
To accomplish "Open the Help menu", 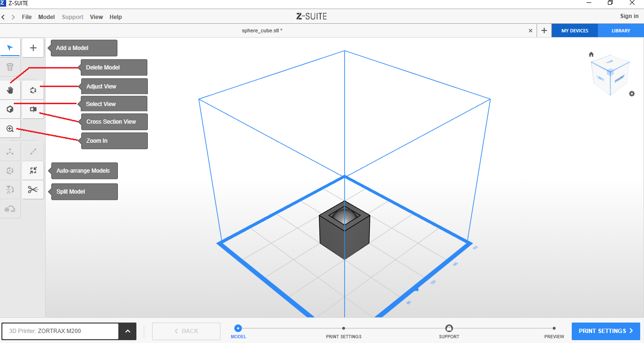I will 115,17.
